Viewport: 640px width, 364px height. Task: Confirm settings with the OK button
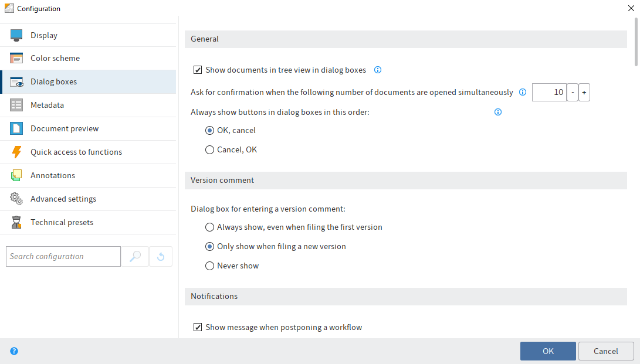click(547, 351)
